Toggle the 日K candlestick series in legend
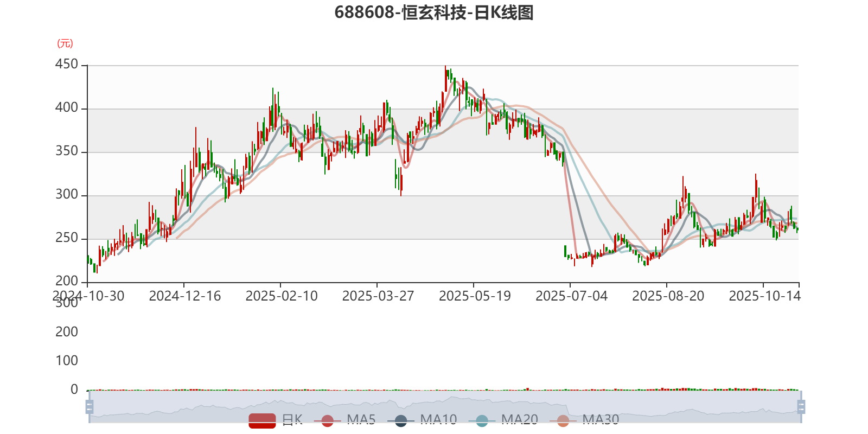868x434 pixels. (x=276, y=420)
